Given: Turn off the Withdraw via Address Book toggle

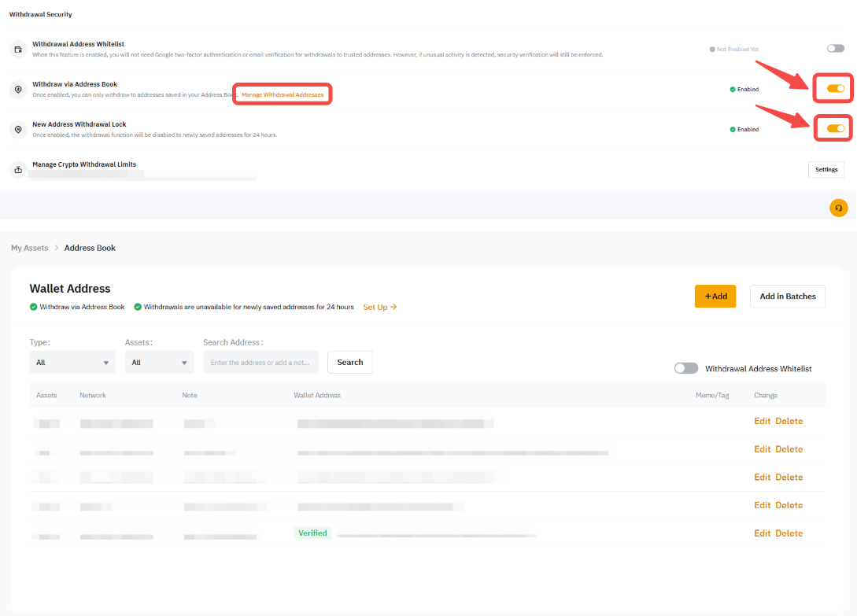Looking at the screenshot, I should [x=835, y=89].
